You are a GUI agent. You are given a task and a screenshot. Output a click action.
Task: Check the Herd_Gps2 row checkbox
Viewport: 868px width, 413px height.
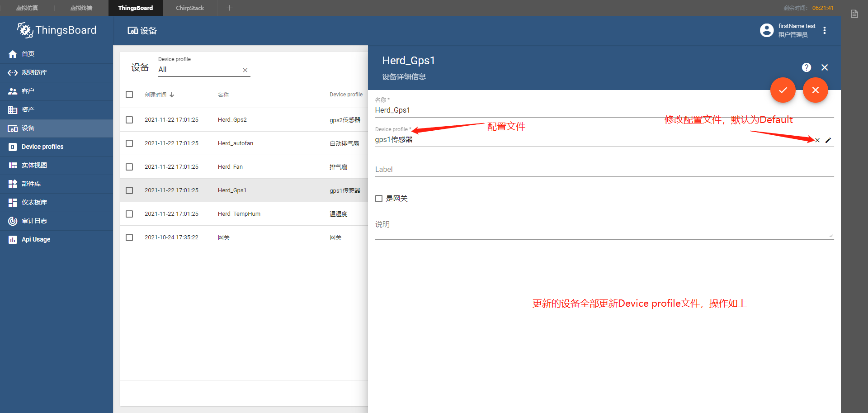click(129, 120)
